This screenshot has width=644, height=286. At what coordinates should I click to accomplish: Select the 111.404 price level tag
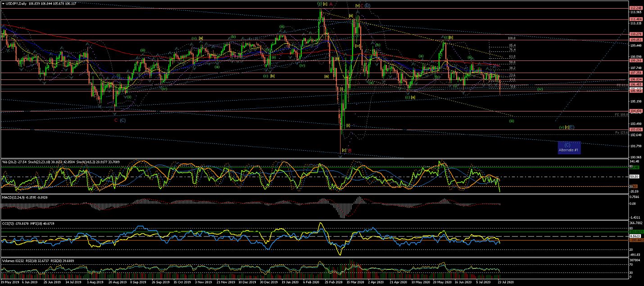click(635, 19)
